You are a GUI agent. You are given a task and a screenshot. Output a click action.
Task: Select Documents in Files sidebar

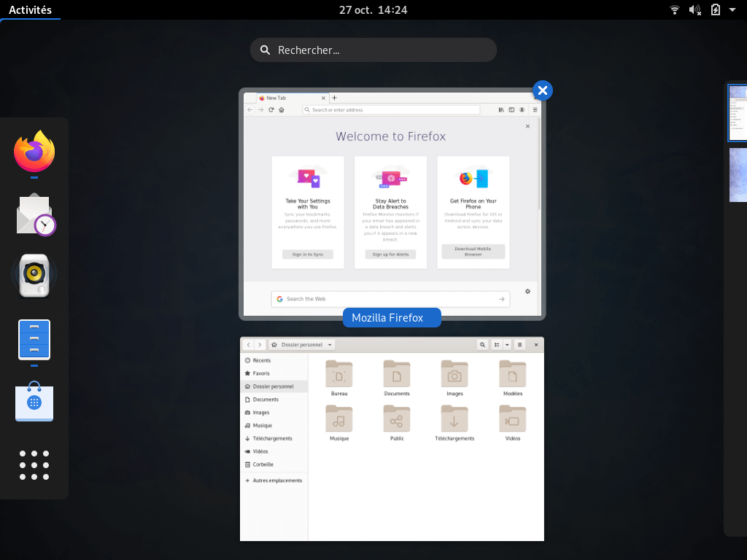[x=274, y=400]
